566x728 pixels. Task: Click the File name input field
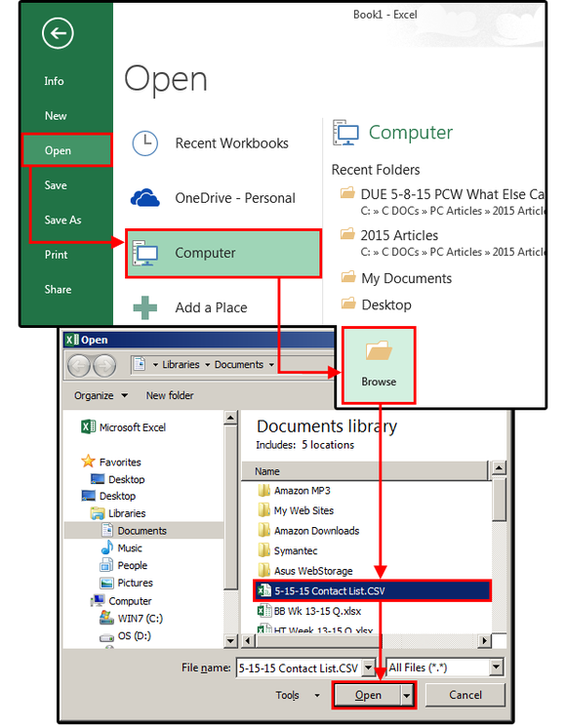tap(299, 668)
